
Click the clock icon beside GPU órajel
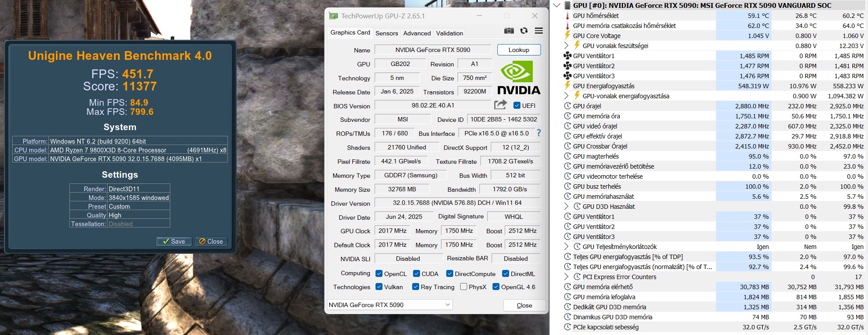coord(568,106)
